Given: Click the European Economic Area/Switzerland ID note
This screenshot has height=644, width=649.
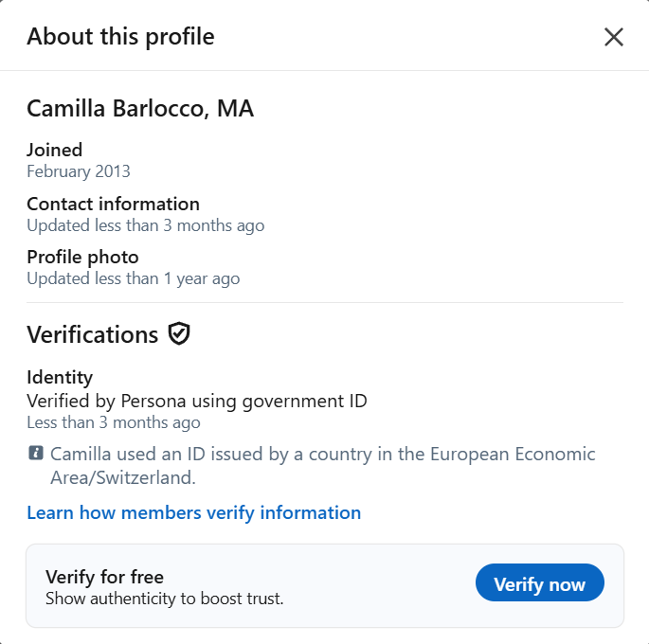Looking at the screenshot, I should click(323, 466).
